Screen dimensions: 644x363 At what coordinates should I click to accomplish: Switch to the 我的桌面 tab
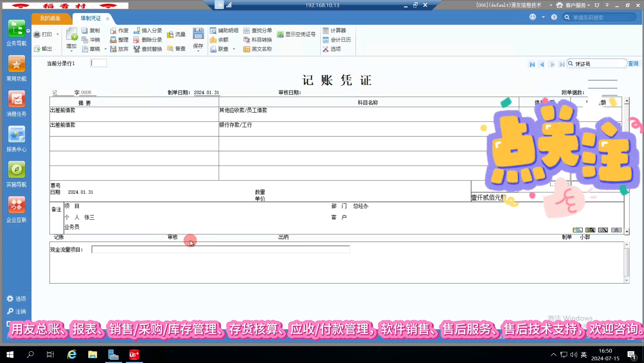pyautogui.click(x=51, y=18)
